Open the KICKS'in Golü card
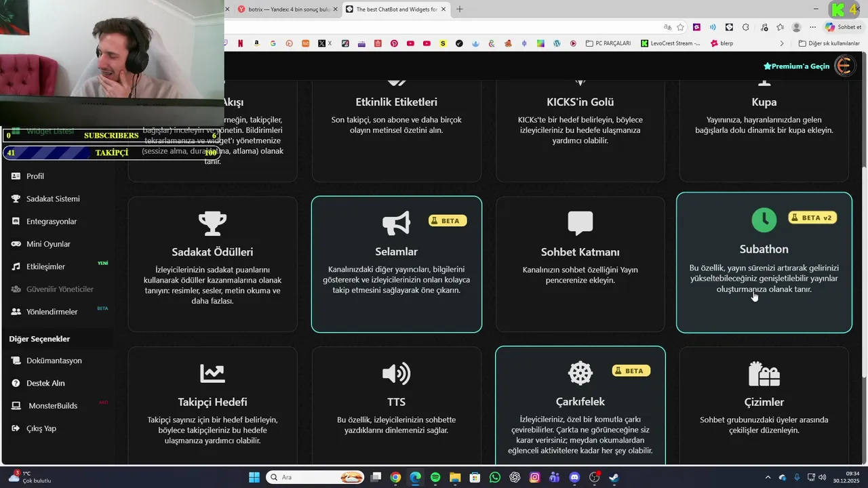This screenshot has height=488, width=868. tap(580, 131)
